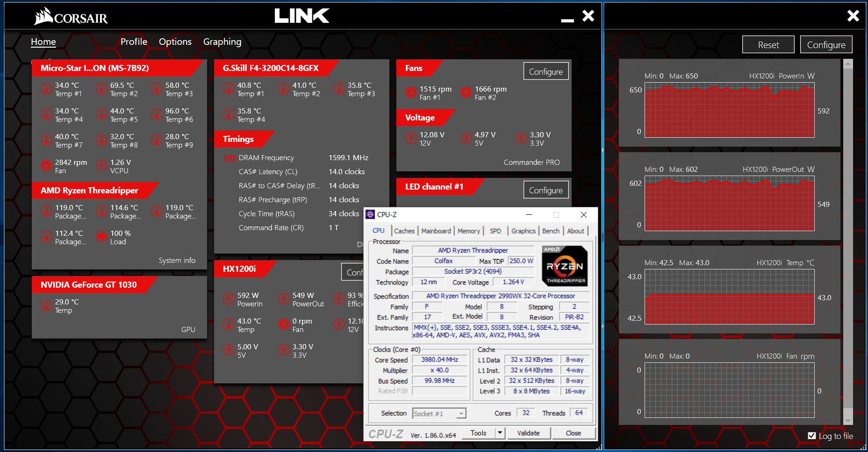Expand the Tools dropdown arrow in CPU-Z

pos(500,433)
